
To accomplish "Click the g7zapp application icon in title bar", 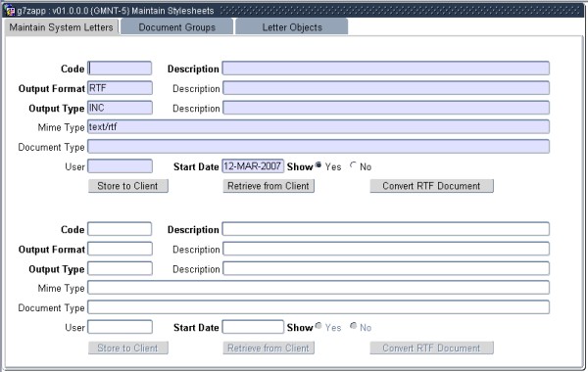I will (x=10, y=11).
